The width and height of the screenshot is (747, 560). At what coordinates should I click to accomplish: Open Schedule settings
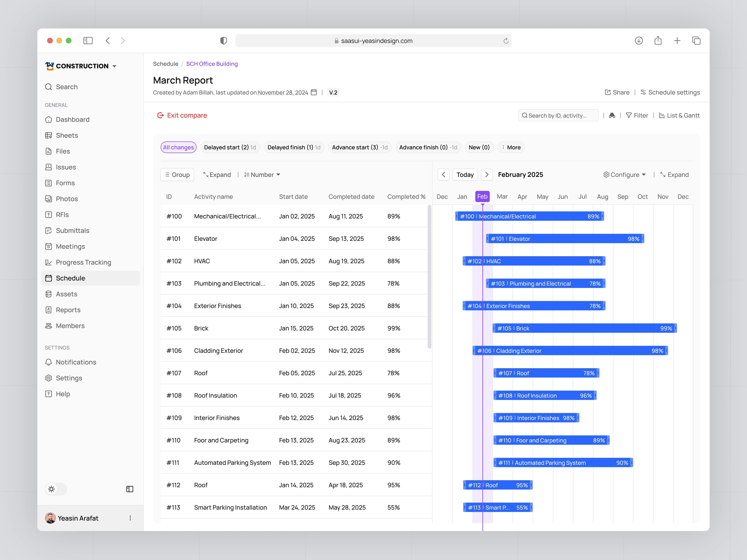670,92
